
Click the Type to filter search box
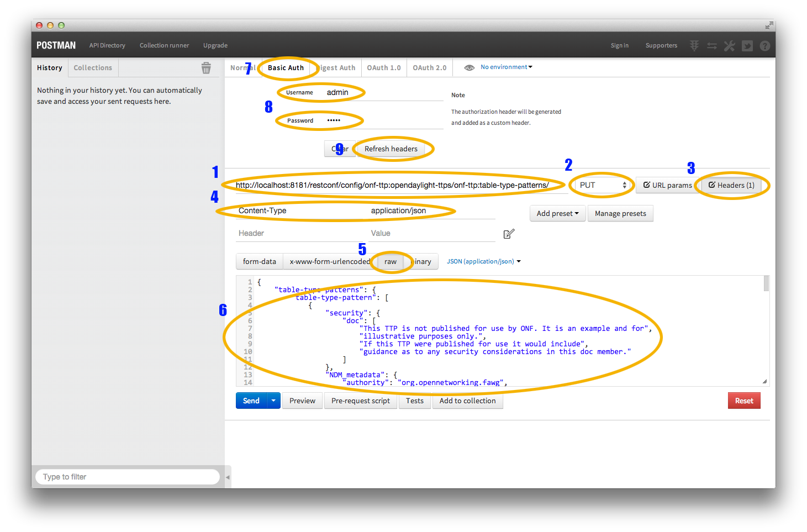tap(128, 477)
